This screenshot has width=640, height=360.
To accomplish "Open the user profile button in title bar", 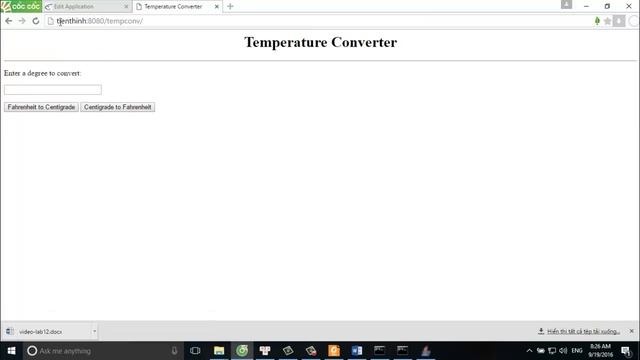I will 566,4.
